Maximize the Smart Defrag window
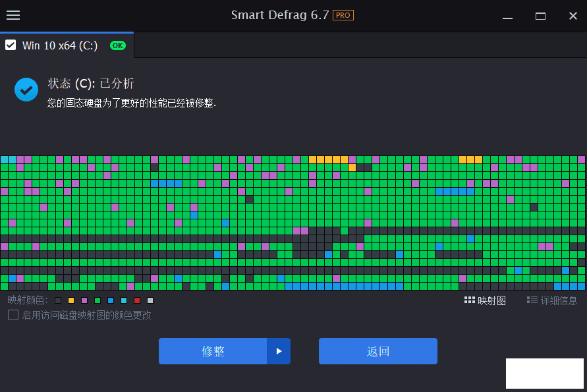This screenshot has height=392, width=587. [x=540, y=16]
